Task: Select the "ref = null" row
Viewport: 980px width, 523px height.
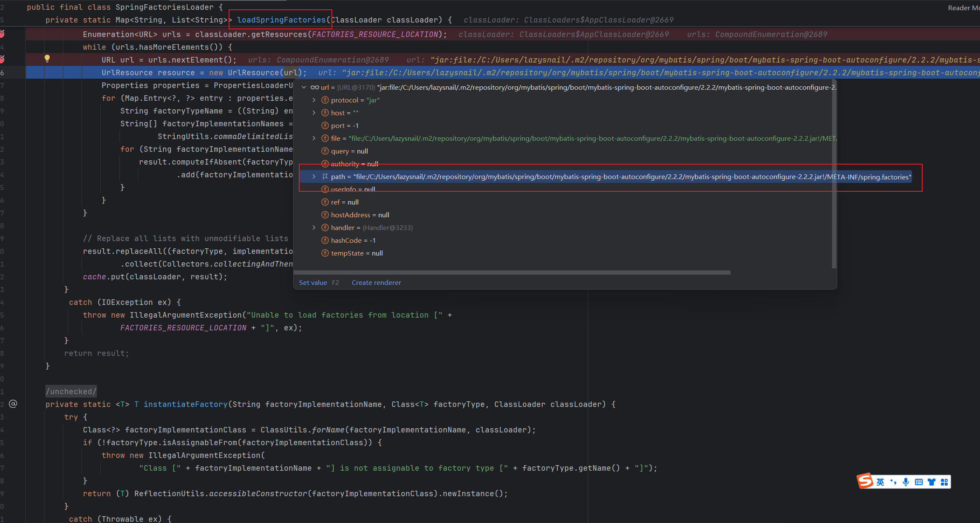Action: tap(563, 202)
